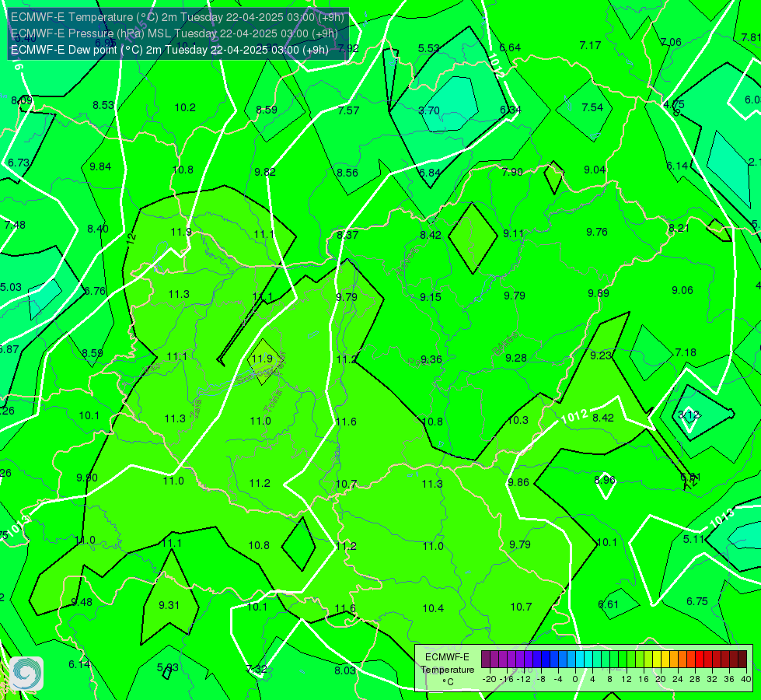Click the 3.70 temperature value

[429, 110]
